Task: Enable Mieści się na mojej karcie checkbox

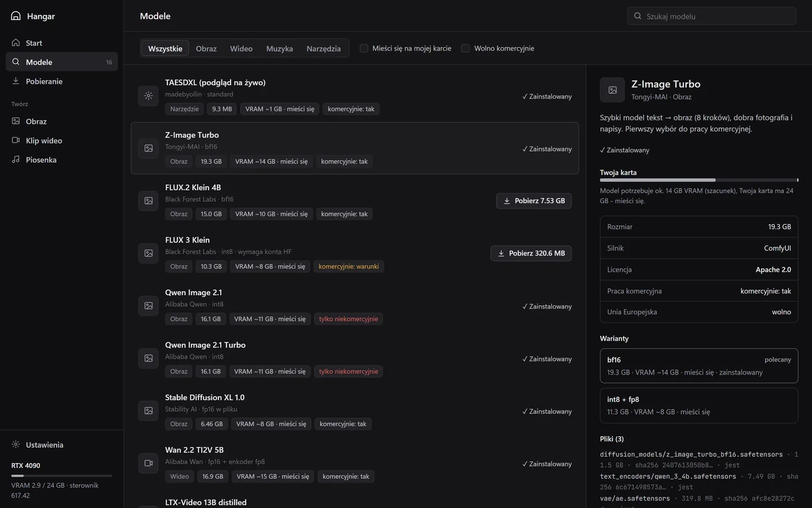Action: (x=364, y=48)
